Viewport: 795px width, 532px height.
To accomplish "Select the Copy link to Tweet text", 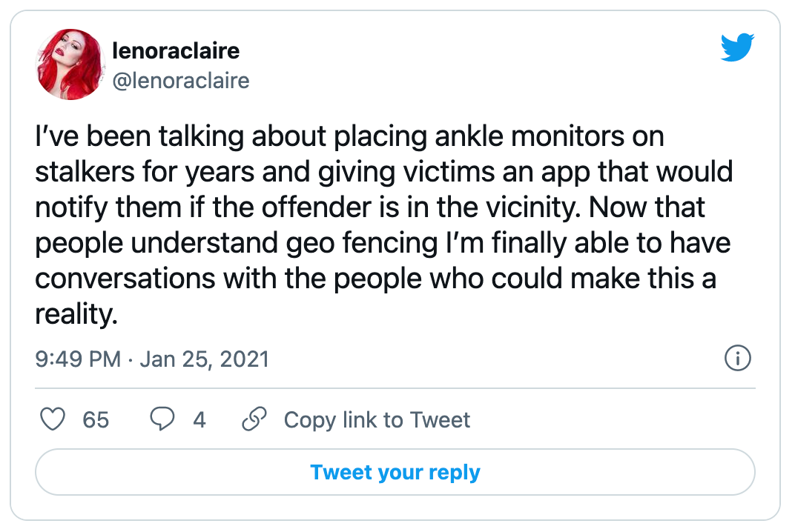I will tap(377, 420).
